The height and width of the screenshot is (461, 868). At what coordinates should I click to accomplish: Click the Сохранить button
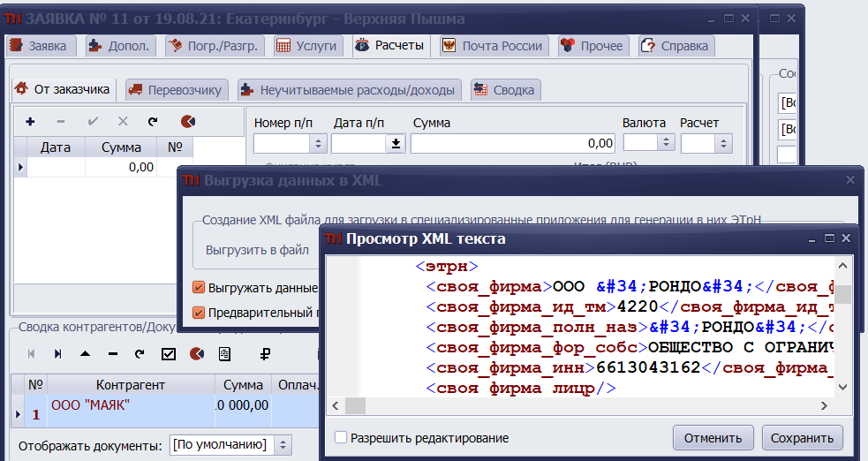(x=802, y=438)
